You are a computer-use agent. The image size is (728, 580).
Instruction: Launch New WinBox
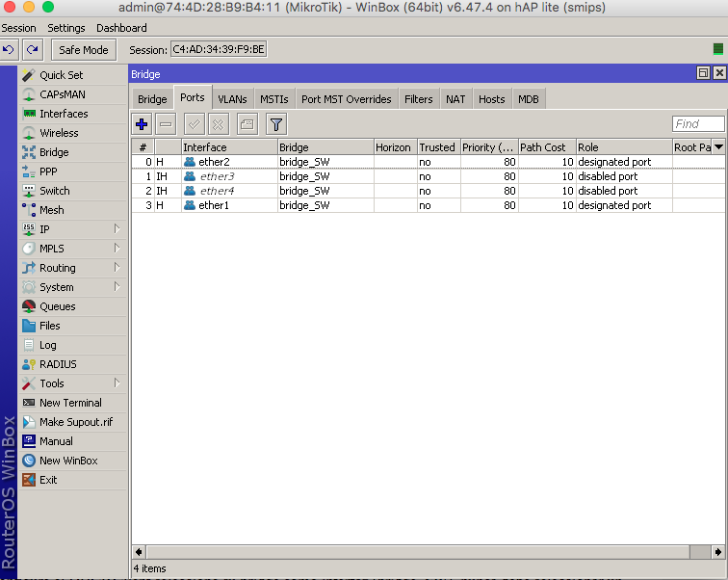pyautogui.click(x=72, y=461)
